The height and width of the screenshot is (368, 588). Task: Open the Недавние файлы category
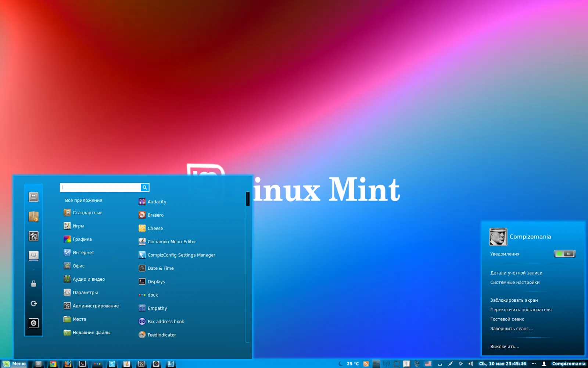point(87,332)
